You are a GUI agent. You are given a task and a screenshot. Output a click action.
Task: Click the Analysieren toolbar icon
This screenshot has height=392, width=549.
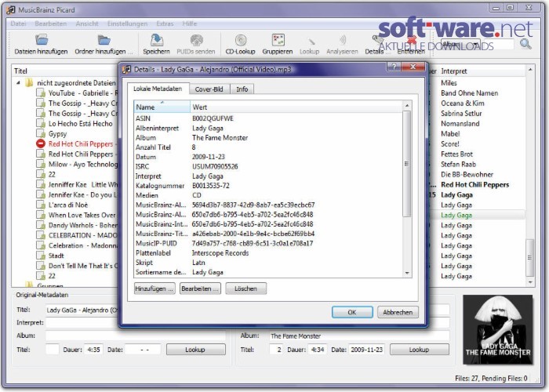click(343, 40)
